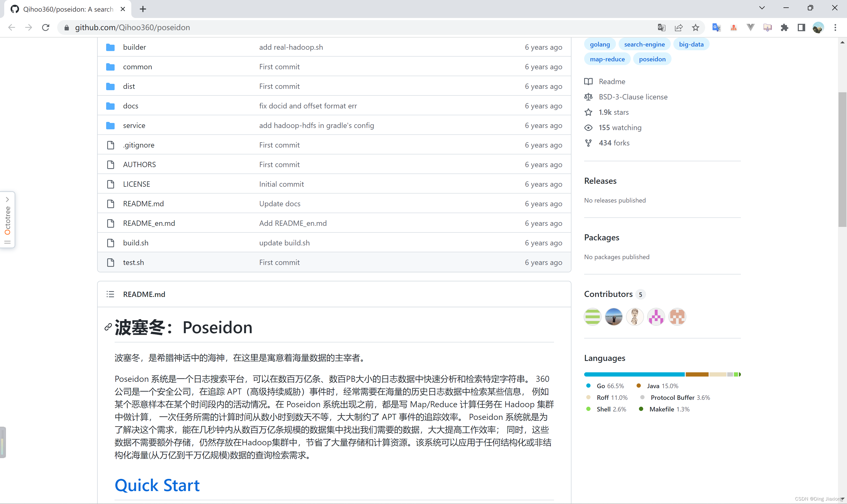Image resolution: width=847 pixels, height=504 pixels.
Task: Click the dist folder icon
Action: click(110, 86)
